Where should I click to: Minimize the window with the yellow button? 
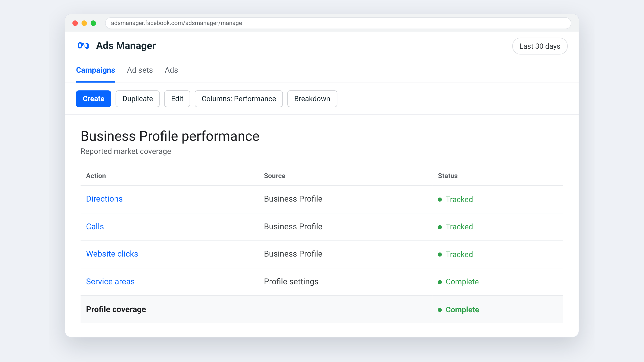84,23
